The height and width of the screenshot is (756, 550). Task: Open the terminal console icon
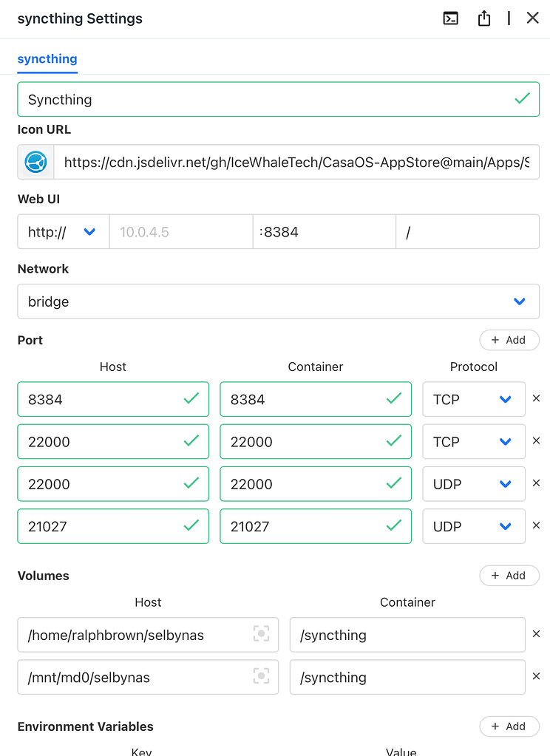[x=450, y=18]
